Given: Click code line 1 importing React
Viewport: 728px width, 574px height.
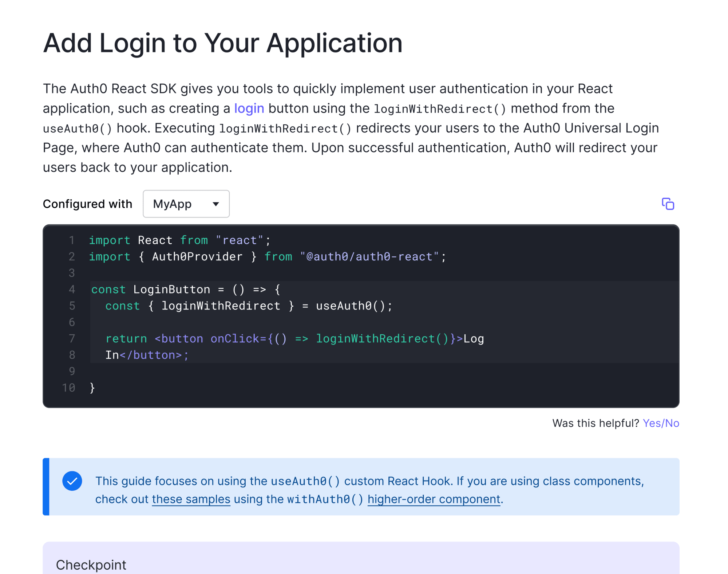Looking at the screenshot, I should 180,240.
